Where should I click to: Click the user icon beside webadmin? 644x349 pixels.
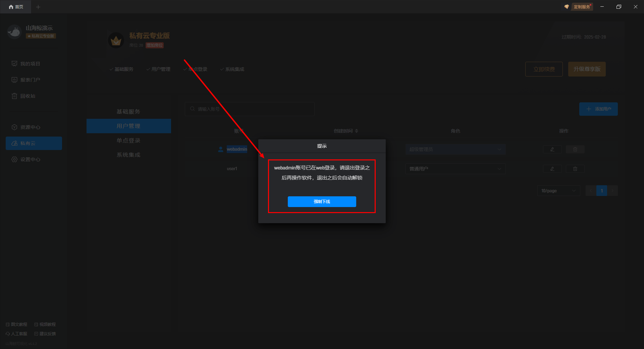pos(221,149)
